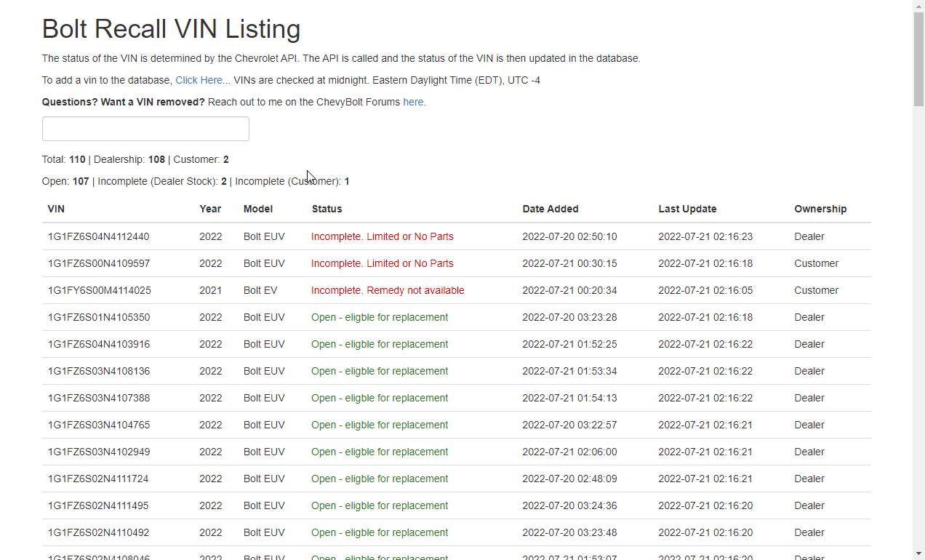This screenshot has width=925, height=560.
Task: Click the Ownership column header
Action: coord(820,209)
